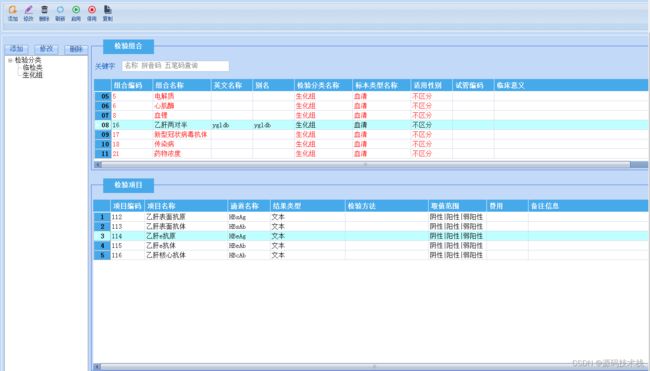Click the keyword search input field
This screenshot has width=650, height=371.
coord(175,65)
